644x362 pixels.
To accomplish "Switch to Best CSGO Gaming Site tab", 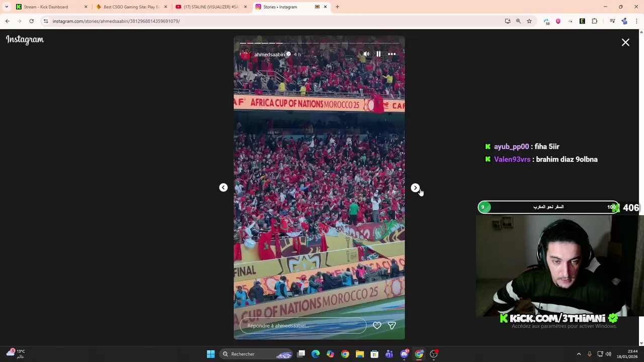I will (x=131, y=7).
